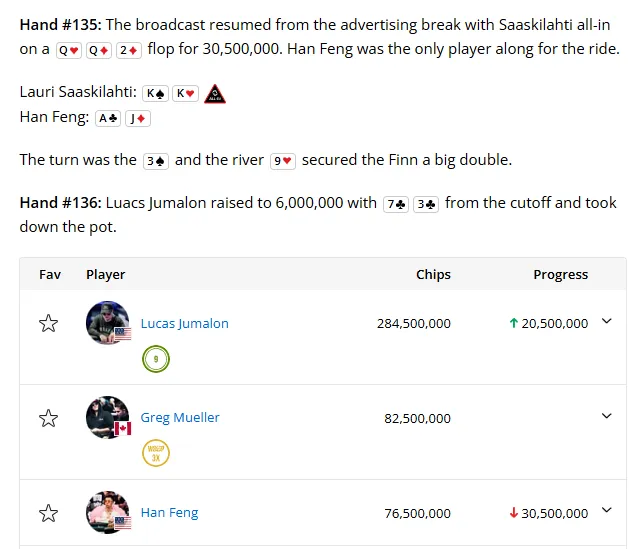Click the ace of clubs card icon
Viewport: 636px width, 549px height.
tap(108, 118)
